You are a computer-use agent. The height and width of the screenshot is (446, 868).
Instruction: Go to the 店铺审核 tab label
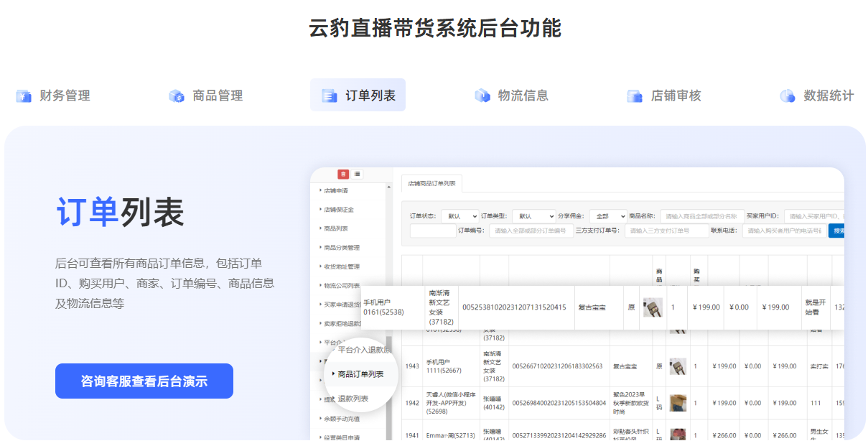tap(676, 96)
